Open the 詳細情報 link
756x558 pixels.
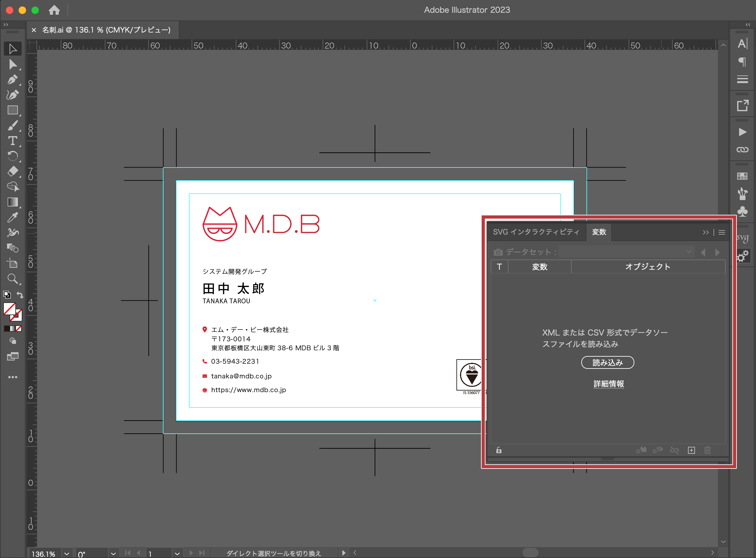pyautogui.click(x=608, y=384)
